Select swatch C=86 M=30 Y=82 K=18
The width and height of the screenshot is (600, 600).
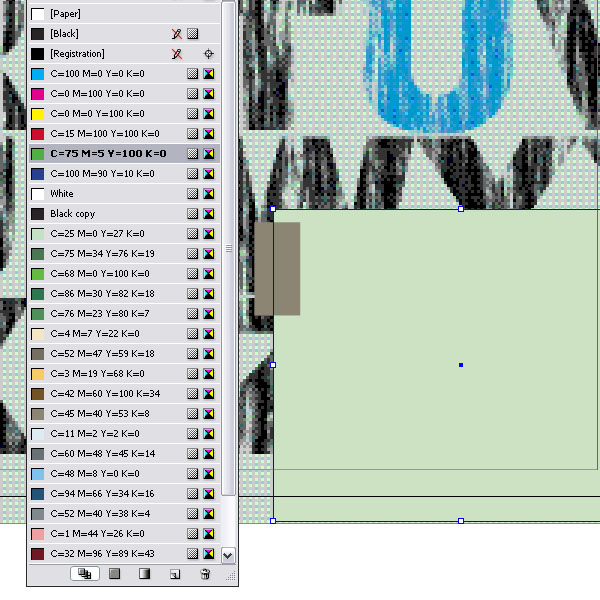point(124,293)
